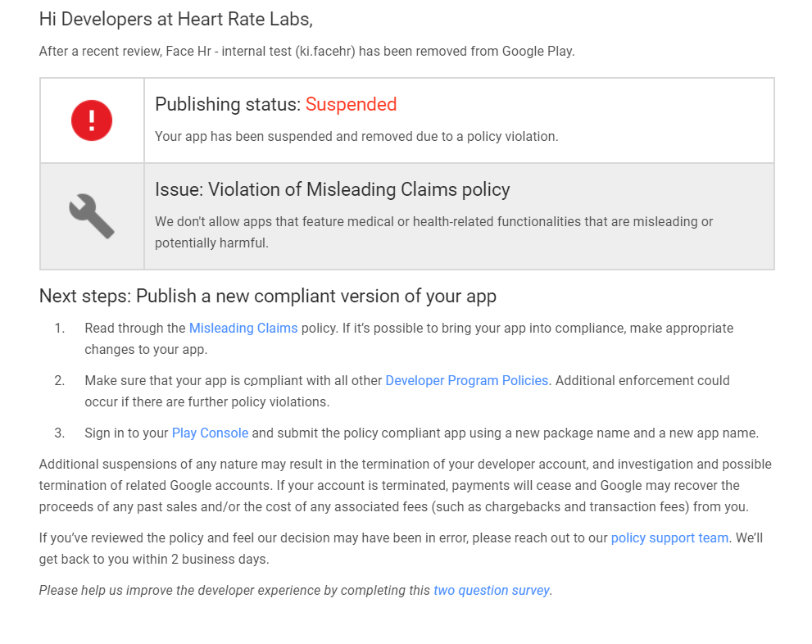
Task: Click list number 1 in next steps
Action: pyautogui.click(x=59, y=328)
